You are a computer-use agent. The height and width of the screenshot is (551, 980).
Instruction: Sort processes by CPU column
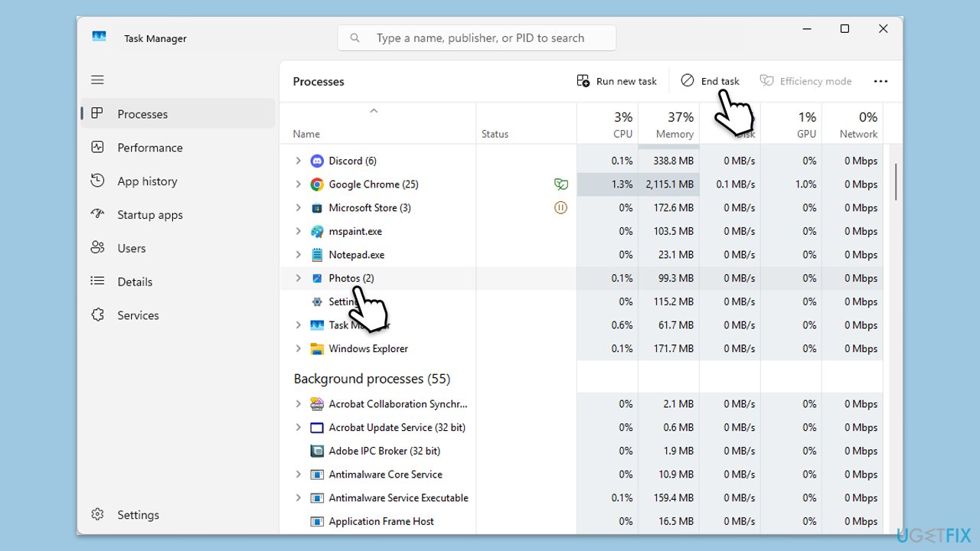tap(607, 124)
